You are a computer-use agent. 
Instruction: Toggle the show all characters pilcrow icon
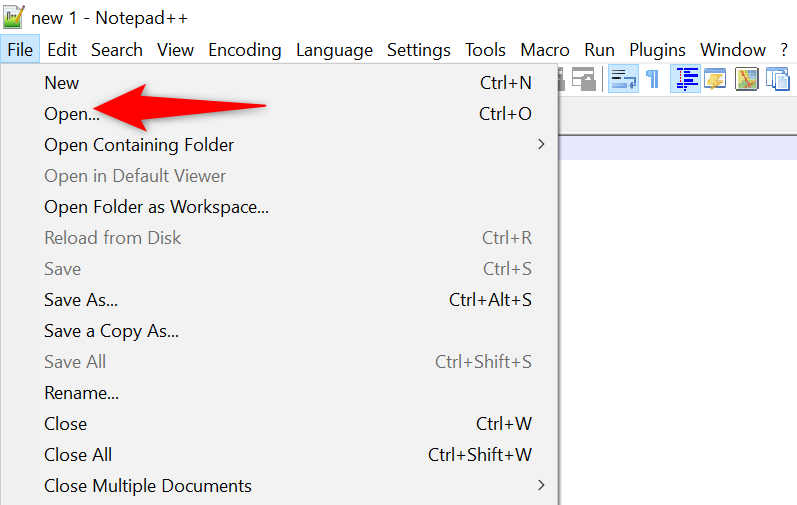coord(653,79)
